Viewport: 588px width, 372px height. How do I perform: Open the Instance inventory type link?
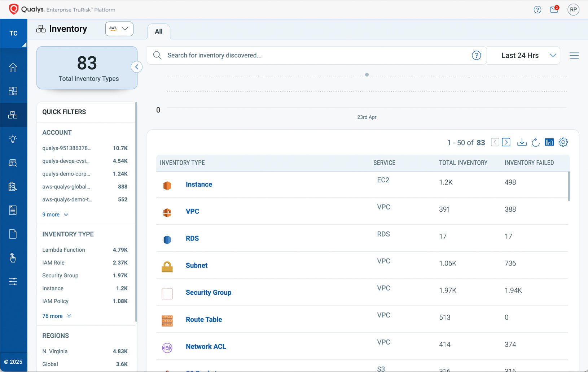[199, 184]
